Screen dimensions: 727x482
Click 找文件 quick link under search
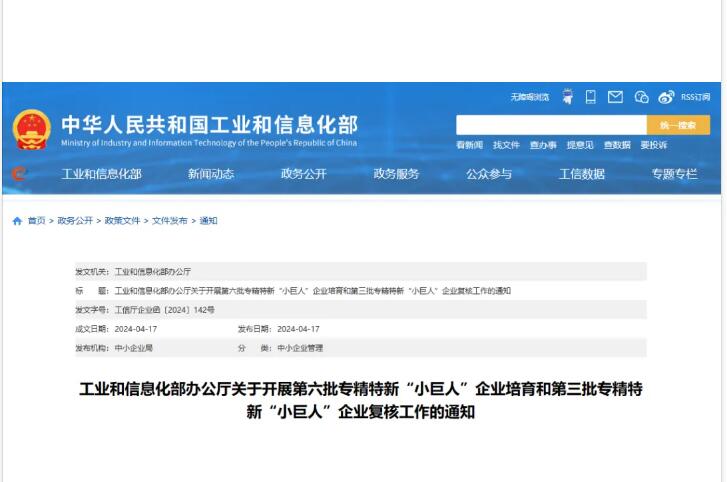pos(506,145)
